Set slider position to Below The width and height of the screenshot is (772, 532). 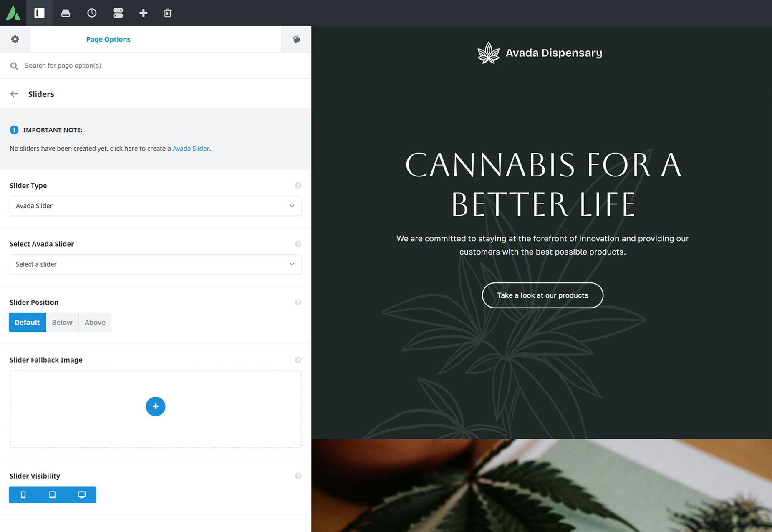[62, 322]
